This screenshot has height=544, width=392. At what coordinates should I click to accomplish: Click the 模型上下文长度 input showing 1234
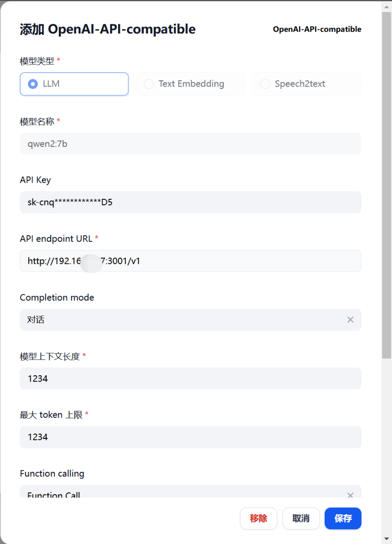pos(190,378)
